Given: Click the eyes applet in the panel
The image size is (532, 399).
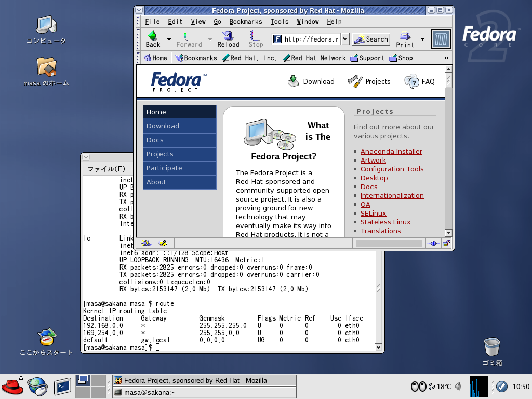Looking at the screenshot, I should tap(418, 387).
